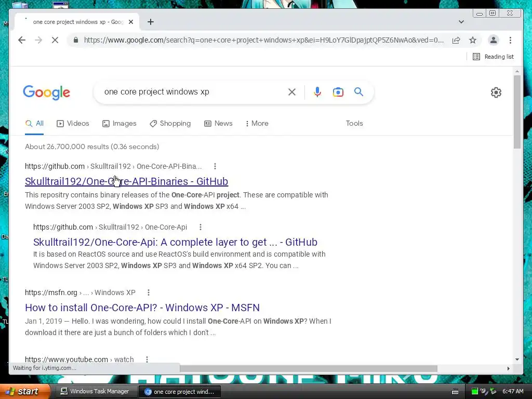Open the Reading list panel
This screenshot has width=532, height=399.
coord(493,57)
